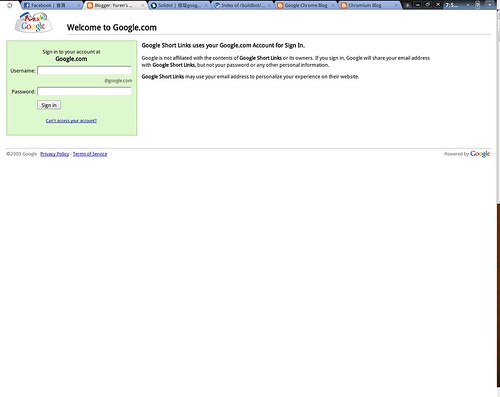
Task: Close the Facebook tab
Action: click(79, 5)
